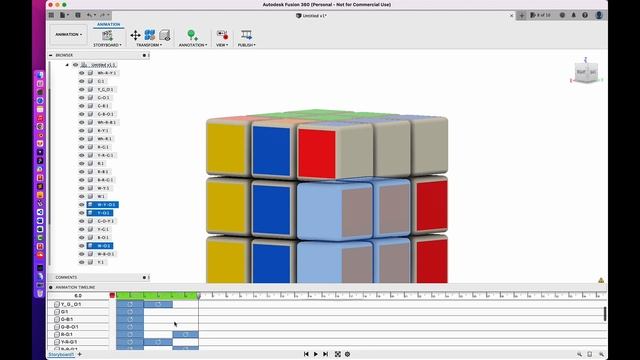Expand the ANNOTATION menu

click(193, 45)
